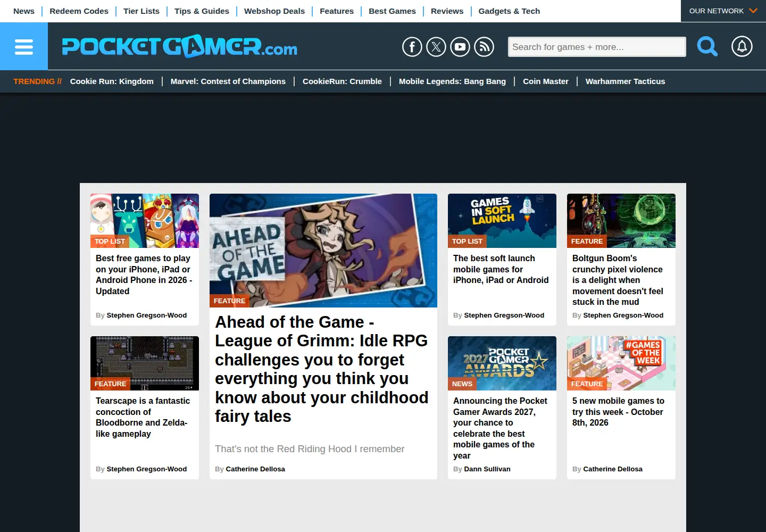766x532 pixels.
Task: View Catherine Dellosa under League of Grimm
Action: [255, 469]
